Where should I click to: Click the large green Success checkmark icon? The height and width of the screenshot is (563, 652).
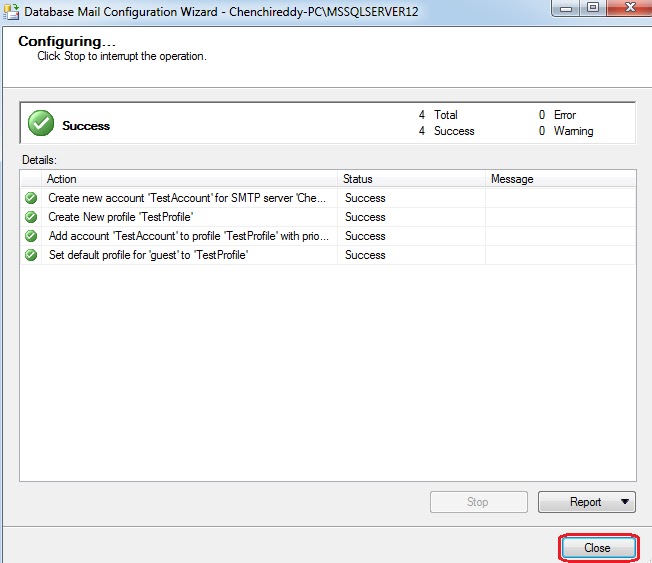[41, 123]
